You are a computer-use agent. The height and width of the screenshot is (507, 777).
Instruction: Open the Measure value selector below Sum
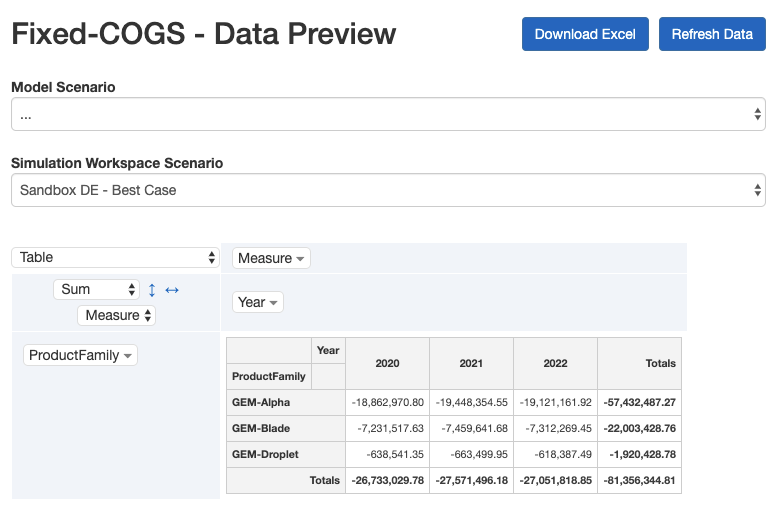coord(117,315)
